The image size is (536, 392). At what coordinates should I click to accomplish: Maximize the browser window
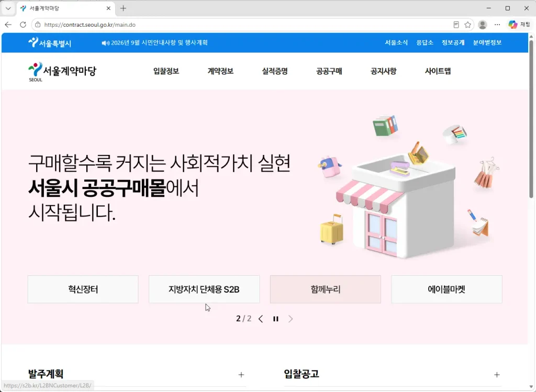(508, 8)
